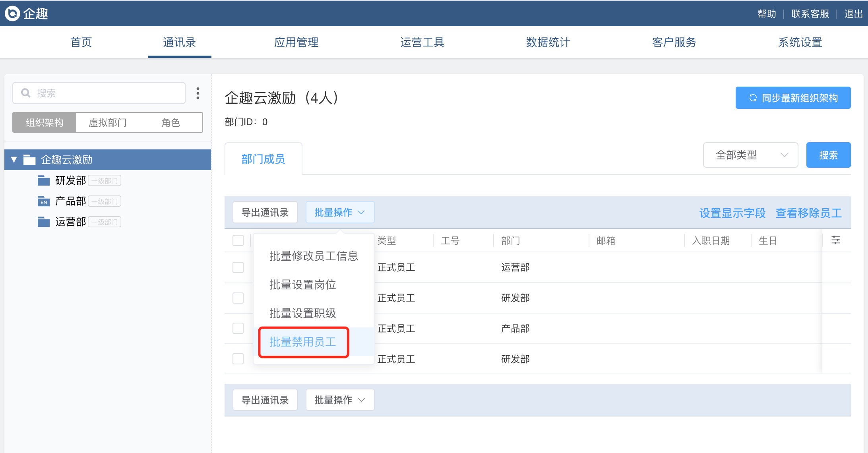The image size is (868, 453).
Task: Switch to the 组织架构 sidebar tab
Action: click(45, 122)
